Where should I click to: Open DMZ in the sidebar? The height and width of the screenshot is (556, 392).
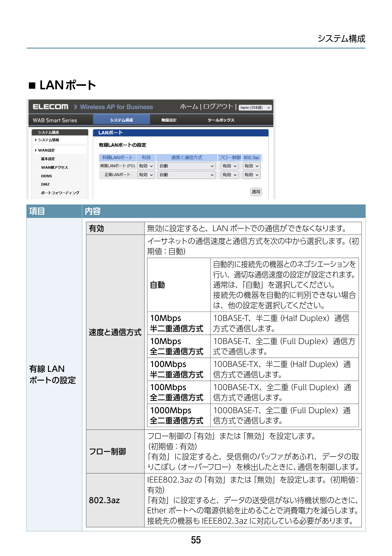pyautogui.click(x=45, y=184)
